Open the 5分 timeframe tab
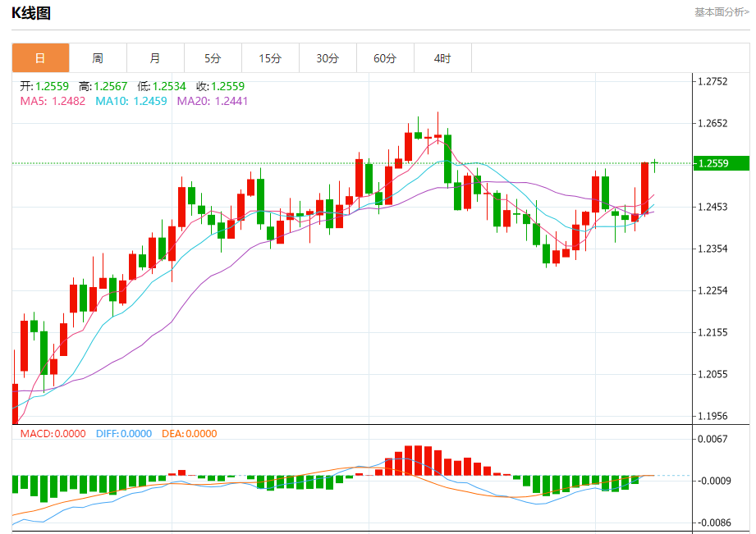This screenshot has width=756, height=534. (x=213, y=58)
